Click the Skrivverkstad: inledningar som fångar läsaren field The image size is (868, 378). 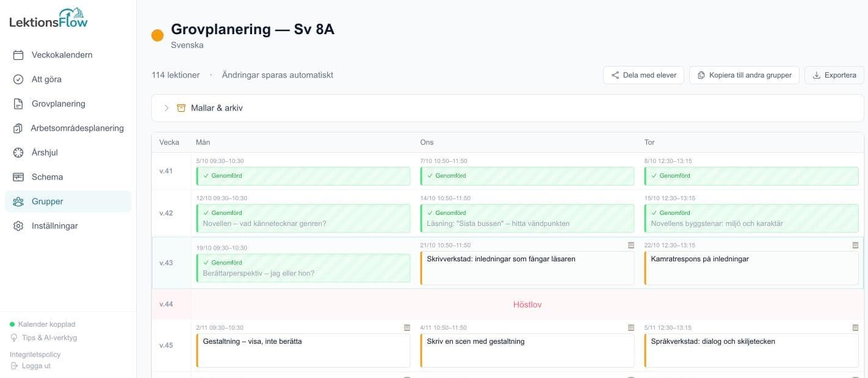527,268
